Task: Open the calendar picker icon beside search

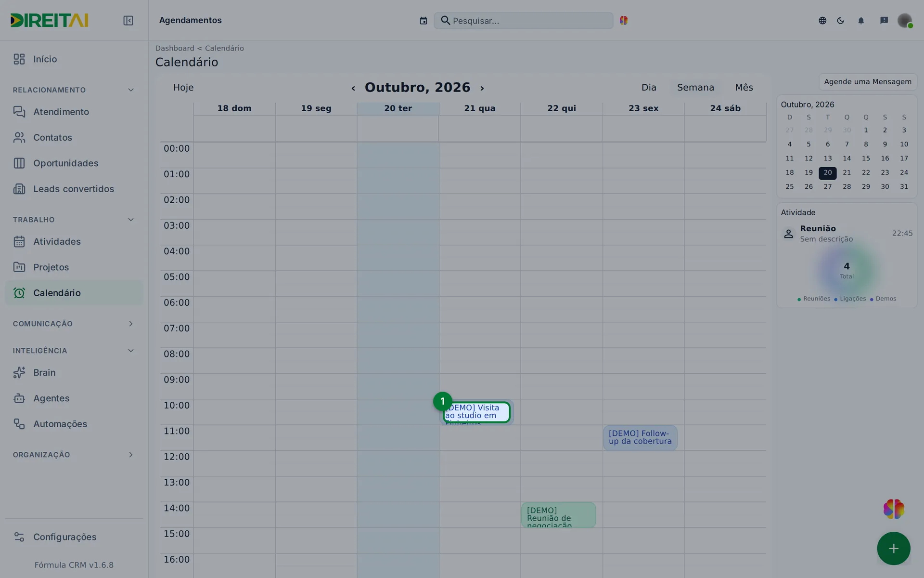Action: [423, 21]
